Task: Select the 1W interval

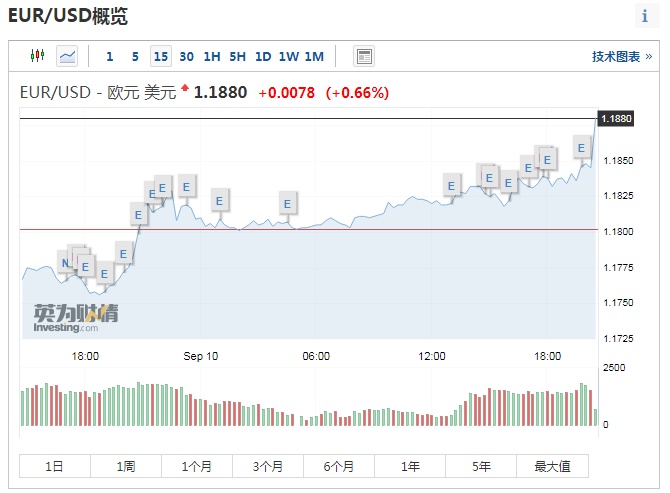Action: [288, 57]
